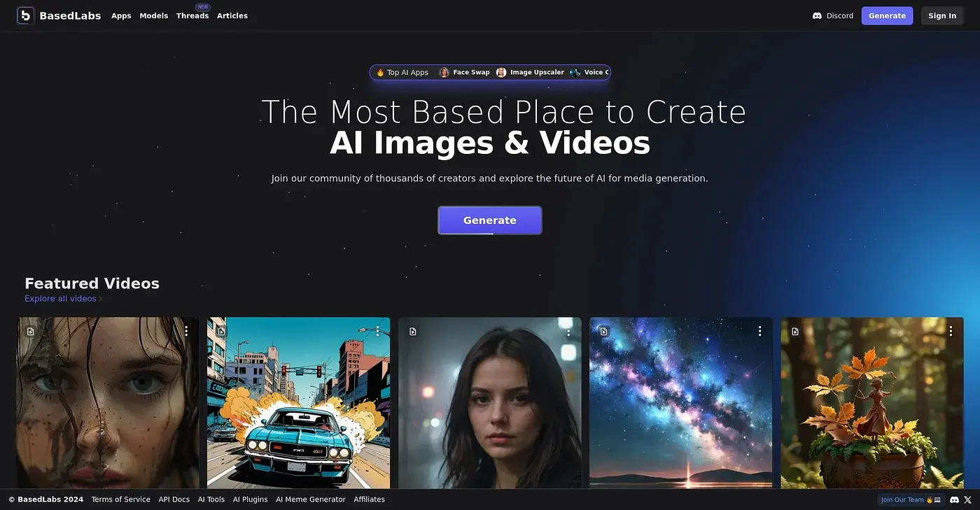
Task: Click the Image Upscaler avatar chip
Action: [x=530, y=72]
